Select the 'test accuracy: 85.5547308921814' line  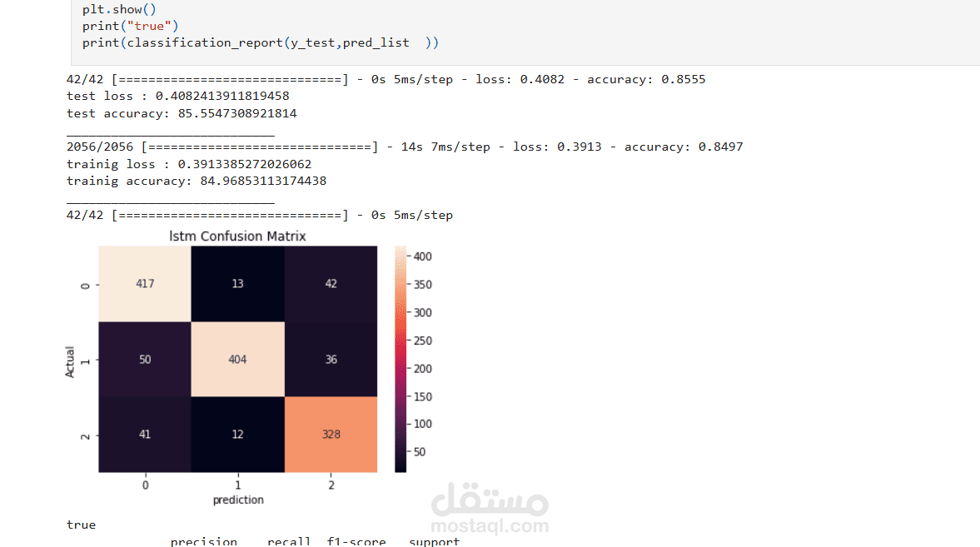pos(182,113)
